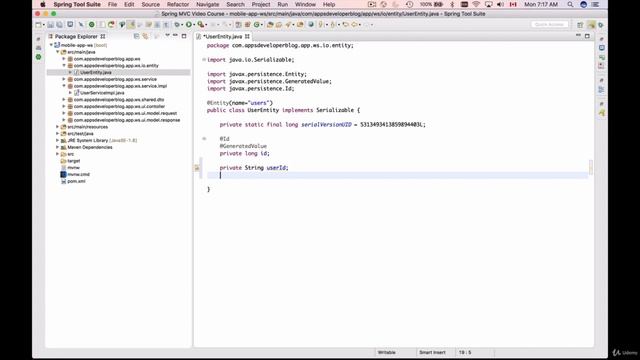Expand the JRE System Library node
The height and width of the screenshot is (360, 640).
(x=58, y=140)
